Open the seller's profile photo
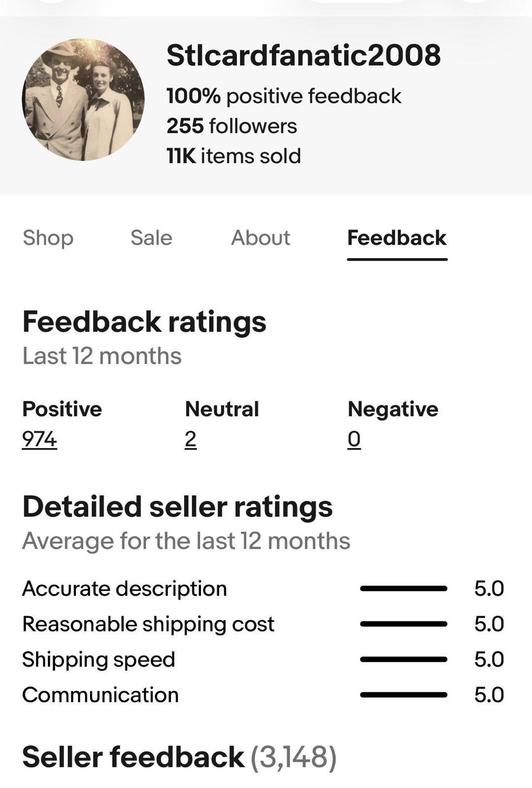The width and height of the screenshot is (532, 788). (83, 99)
